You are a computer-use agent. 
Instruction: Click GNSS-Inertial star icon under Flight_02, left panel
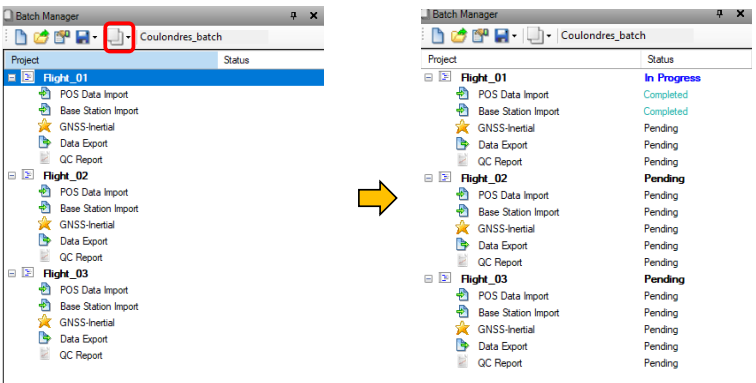pos(45,224)
